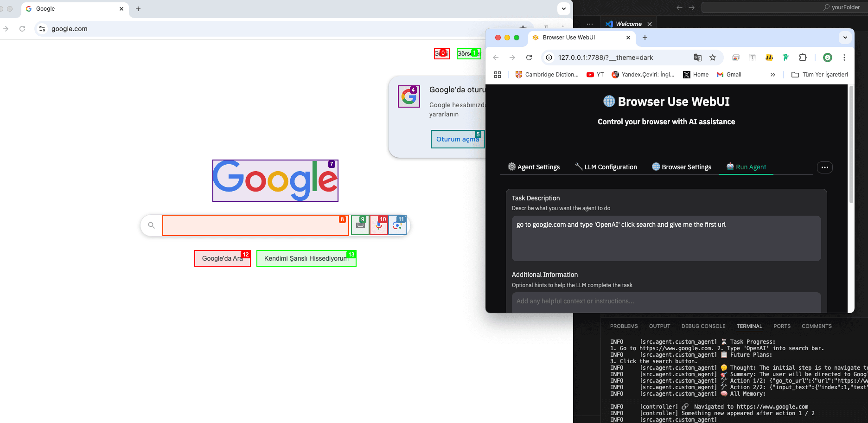Bookmark the WebUI page with the star

[x=713, y=58]
